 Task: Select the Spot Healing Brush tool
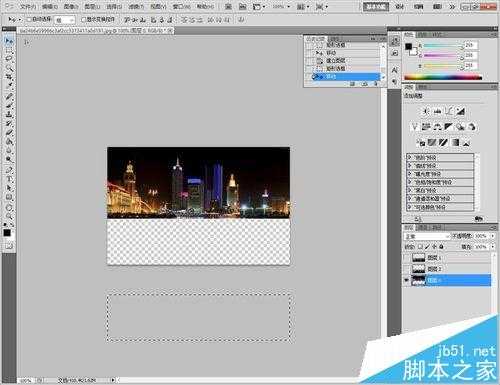coord(9,97)
